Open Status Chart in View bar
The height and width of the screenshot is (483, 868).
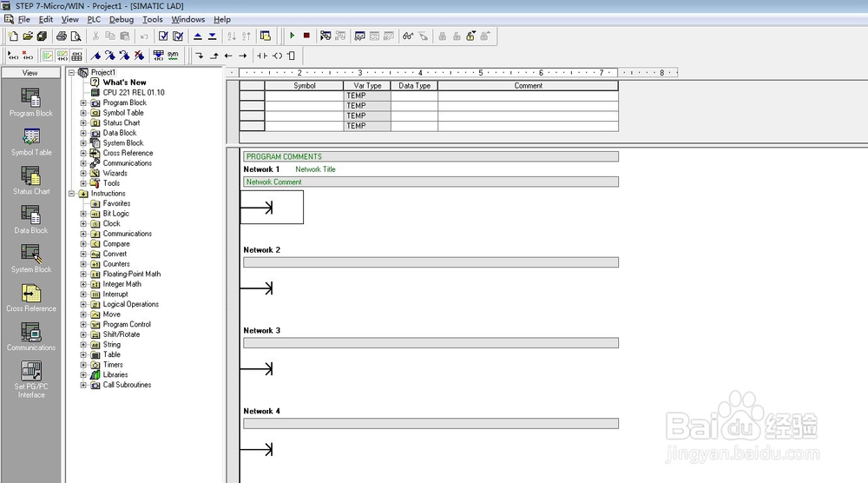coord(31,181)
